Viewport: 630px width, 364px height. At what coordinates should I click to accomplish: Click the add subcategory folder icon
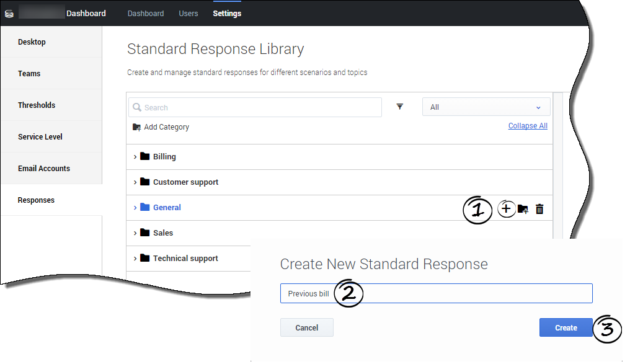click(x=523, y=209)
